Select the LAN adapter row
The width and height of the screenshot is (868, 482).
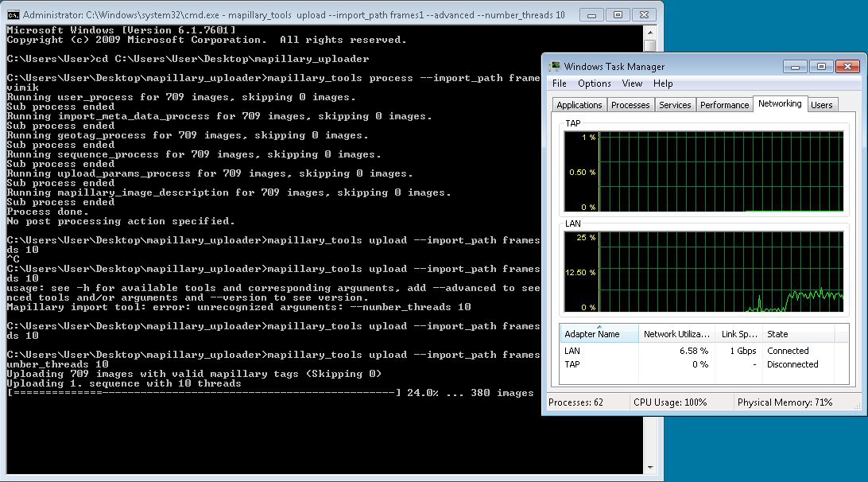[703, 351]
